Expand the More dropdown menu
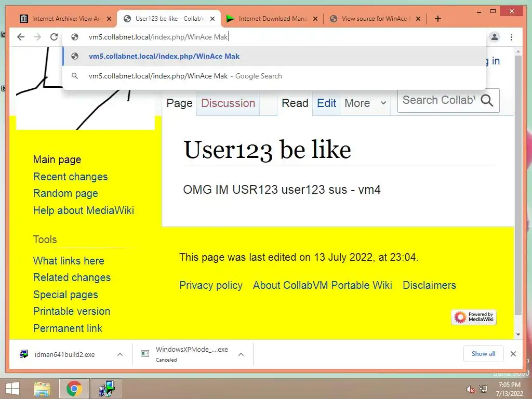 (365, 103)
